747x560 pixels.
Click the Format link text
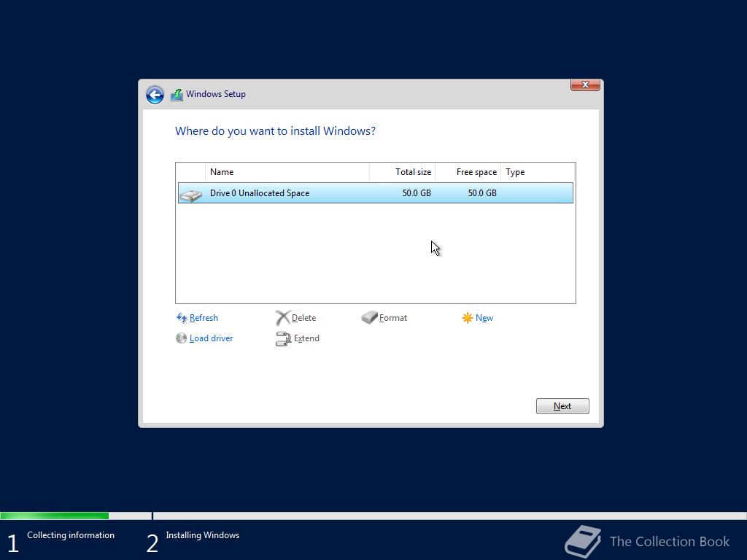click(x=393, y=318)
